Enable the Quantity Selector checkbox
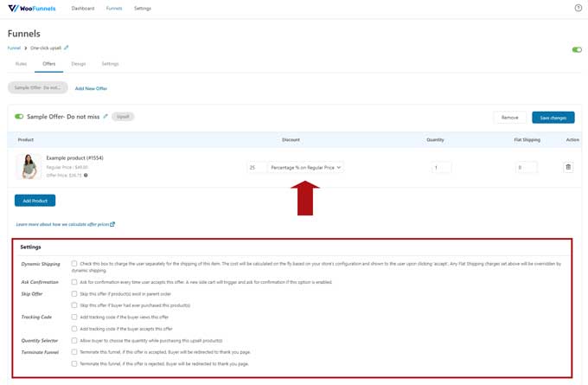 74,340
